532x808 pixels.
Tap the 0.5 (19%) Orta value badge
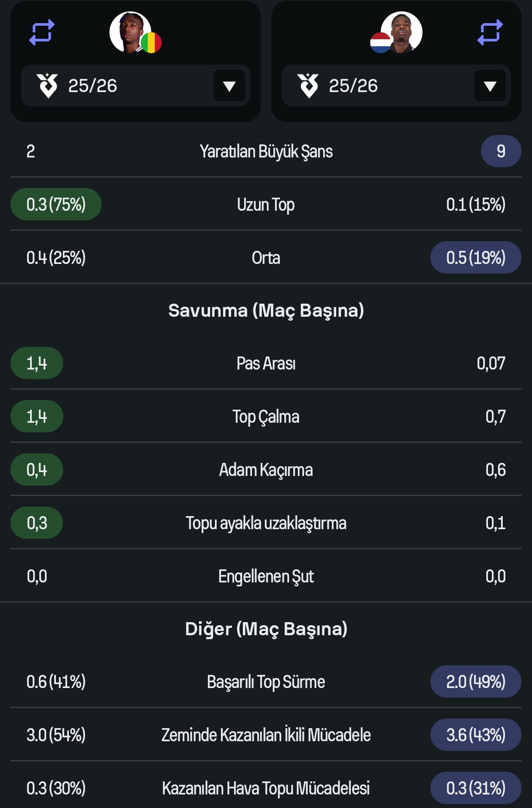point(476,257)
